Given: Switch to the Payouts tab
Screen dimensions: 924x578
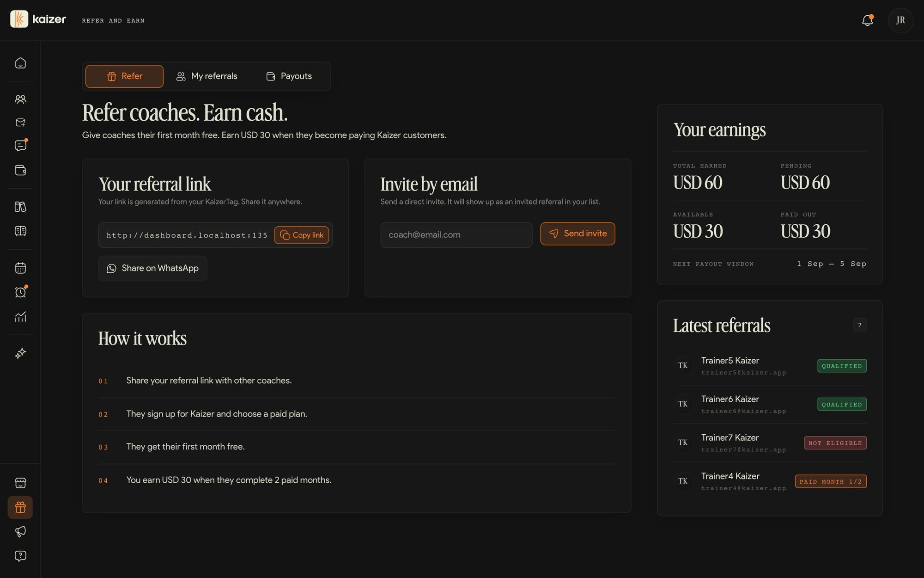Looking at the screenshot, I should (289, 76).
